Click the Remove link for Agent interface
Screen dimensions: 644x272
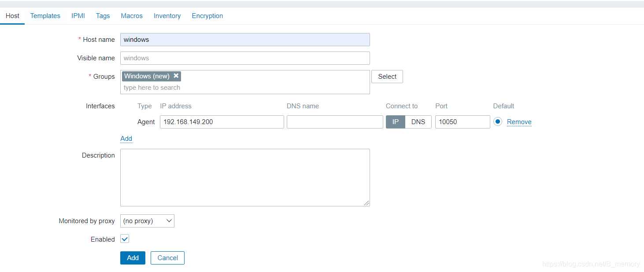coord(519,122)
